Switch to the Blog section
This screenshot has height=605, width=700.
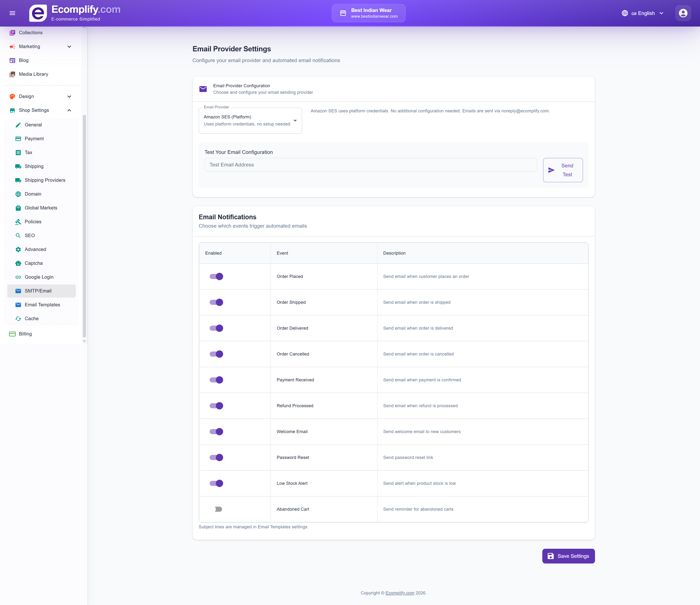point(24,60)
